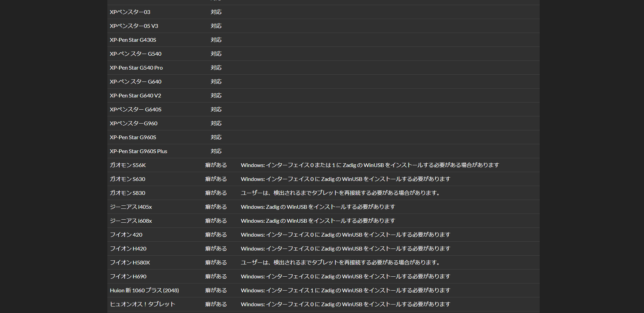Click the XPペンスターG960 tablet name
This screenshot has width=644, height=313.
click(134, 123)
